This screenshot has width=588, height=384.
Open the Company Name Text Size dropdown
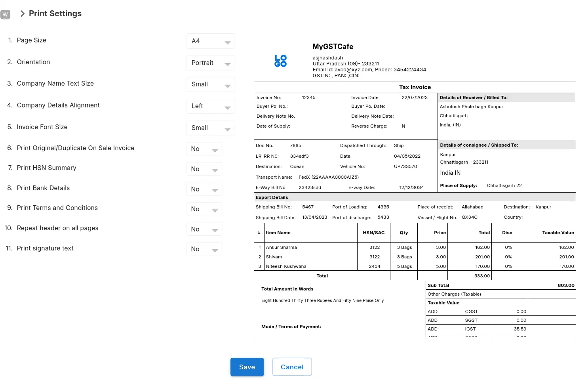211,84
